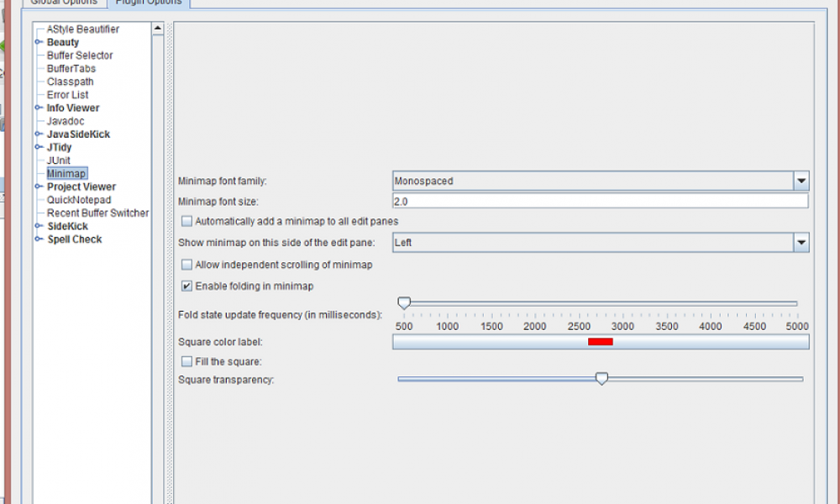This screenshot has width=840, height=504.
Task: Select the Javadoc plugin entry
Action: pyautogui.click(x=65, y=121)
